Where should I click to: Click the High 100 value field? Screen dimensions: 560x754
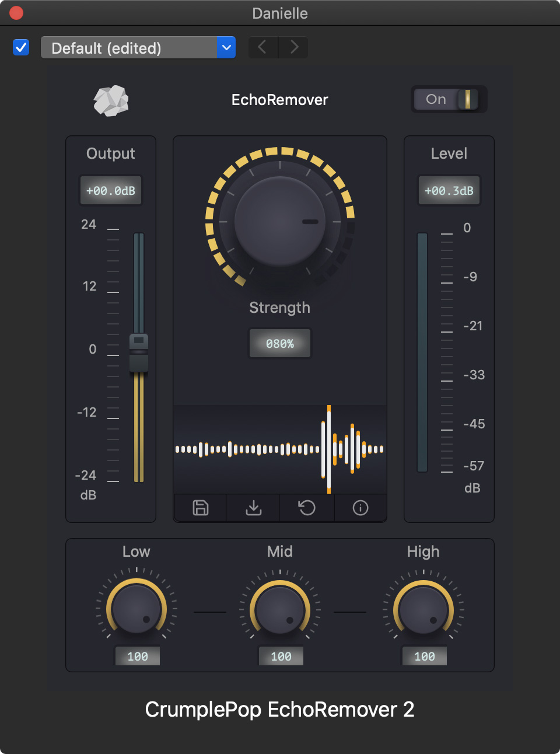(x=424, y=657)
